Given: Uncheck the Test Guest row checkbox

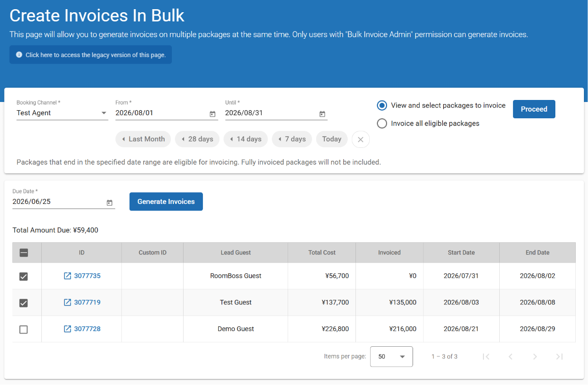Looking at the screenshot, I should point(23,303).
